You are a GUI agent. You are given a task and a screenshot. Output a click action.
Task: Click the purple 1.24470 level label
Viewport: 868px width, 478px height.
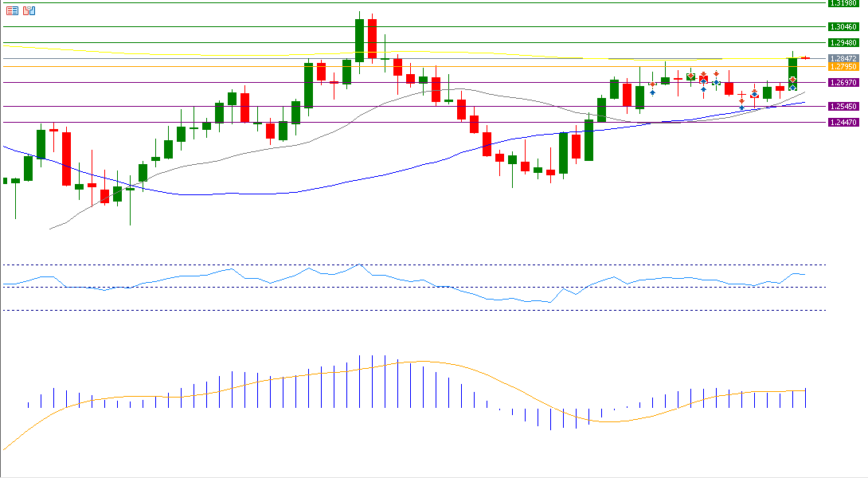[x=843, y=122]
